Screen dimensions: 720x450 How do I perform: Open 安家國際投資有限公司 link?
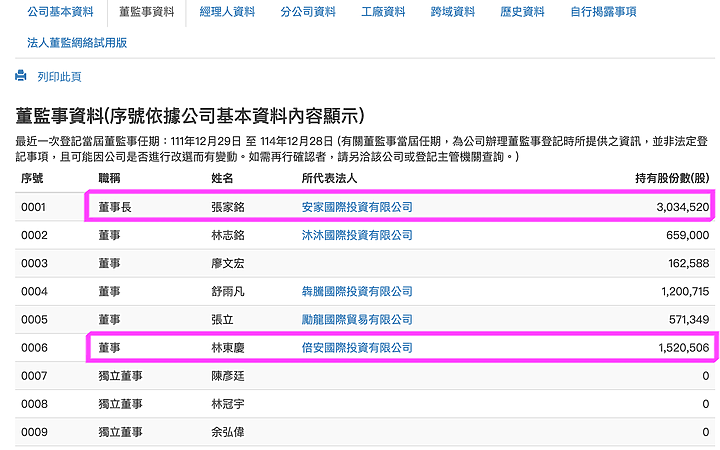pos(357,207)
